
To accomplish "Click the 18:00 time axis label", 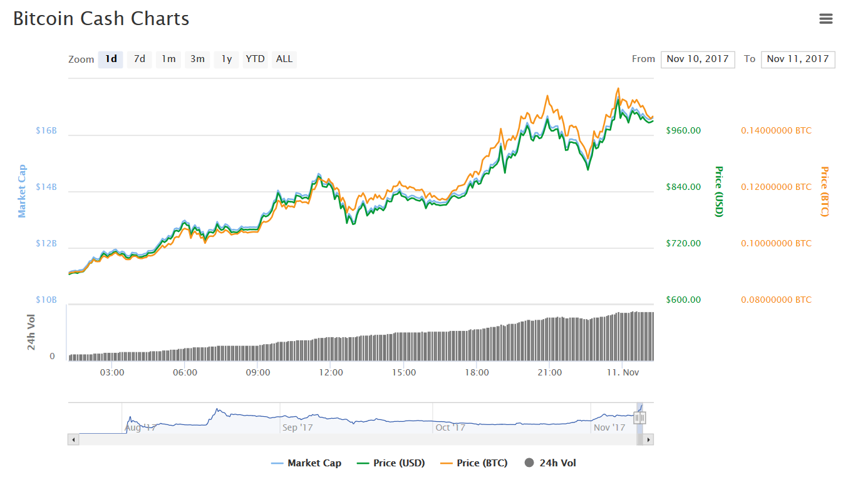I will [x=477, y=372].
